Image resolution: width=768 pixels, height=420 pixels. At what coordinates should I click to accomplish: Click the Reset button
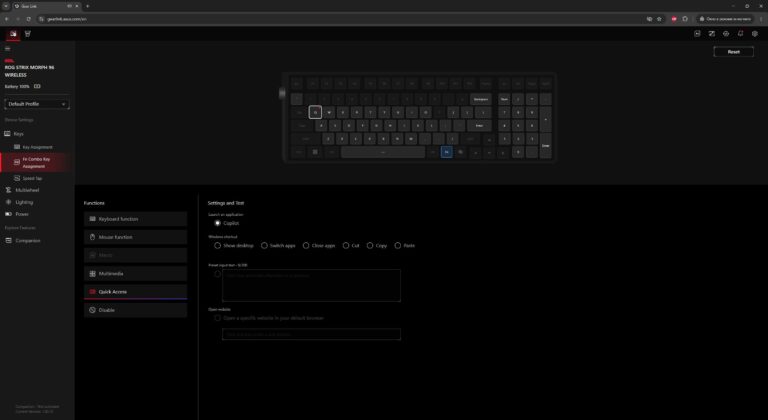coord(733,51)
